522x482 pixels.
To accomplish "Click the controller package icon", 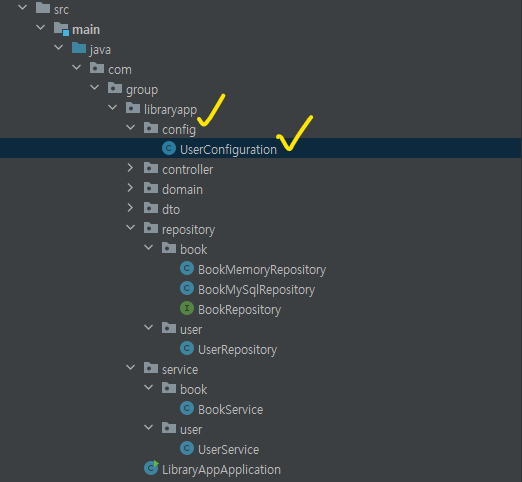I will (151, 168).
